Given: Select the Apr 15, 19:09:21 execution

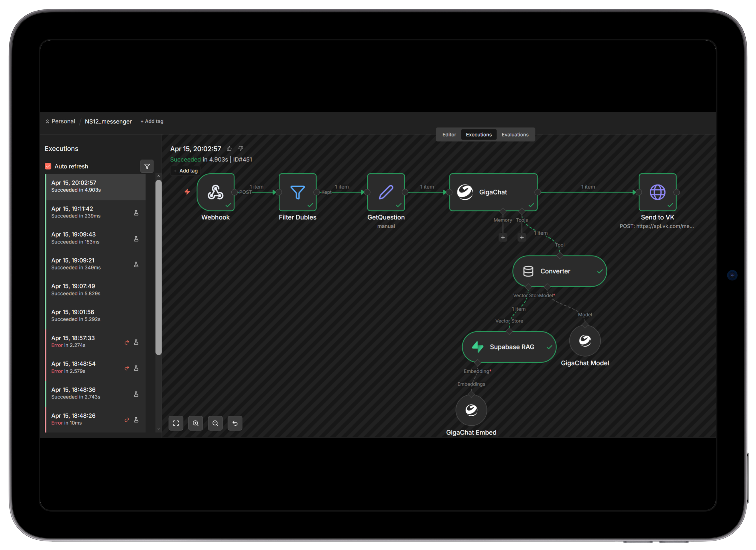Looking at the screenshot, I should click(x=95, y=264).
